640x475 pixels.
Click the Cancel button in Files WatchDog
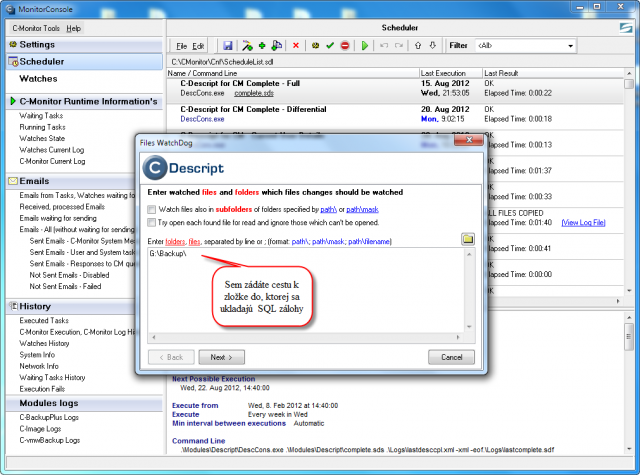[451, 357]
